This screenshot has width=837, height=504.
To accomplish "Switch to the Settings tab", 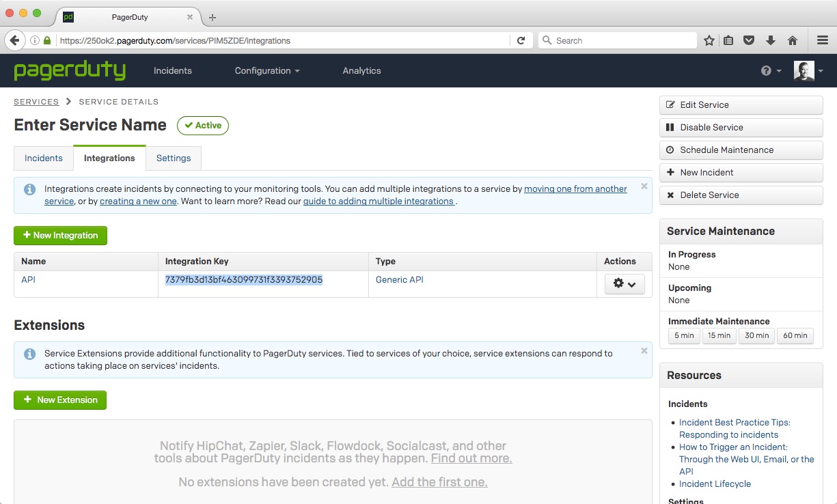I will [x=174, y=158].
